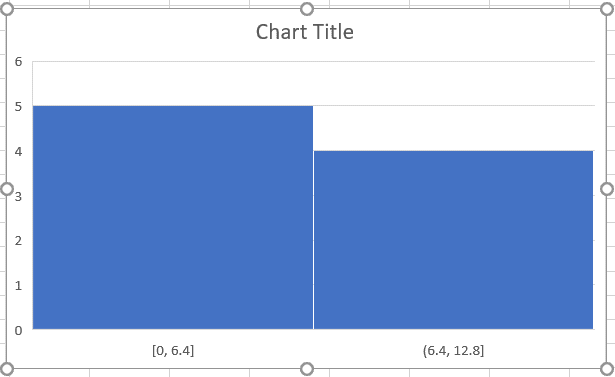The image size is (615, 377).
Task: Select the Chart Title text
Action: coord(305,32)
